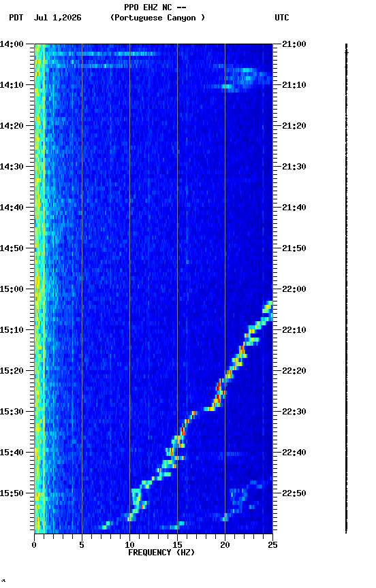The width and height of the screenshot is (376, 588).
Task: Click the 'PDT' timezone label
Action: click(16, 18)
